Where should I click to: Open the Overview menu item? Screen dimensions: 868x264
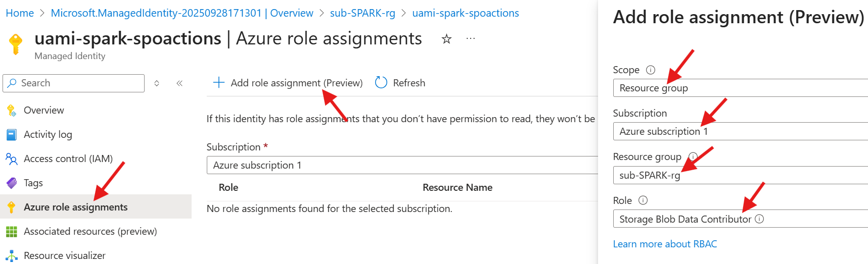44,110
